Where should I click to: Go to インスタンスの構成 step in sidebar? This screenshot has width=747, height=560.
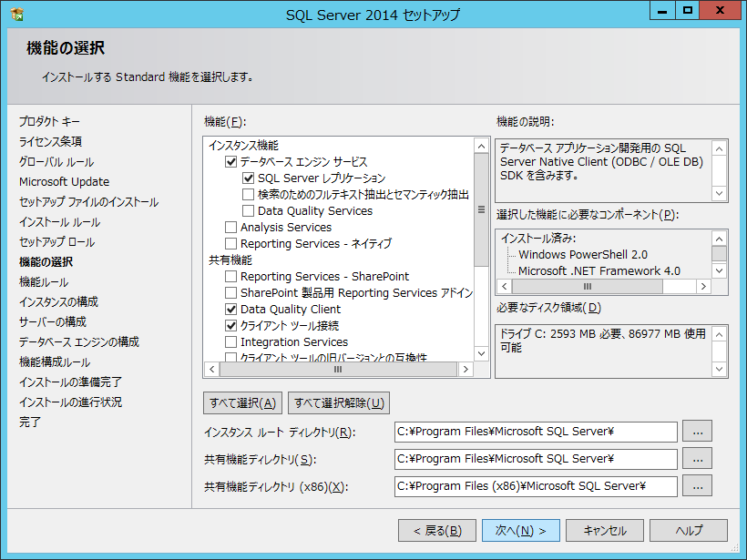pyautogui.click(x=58, y=302)
